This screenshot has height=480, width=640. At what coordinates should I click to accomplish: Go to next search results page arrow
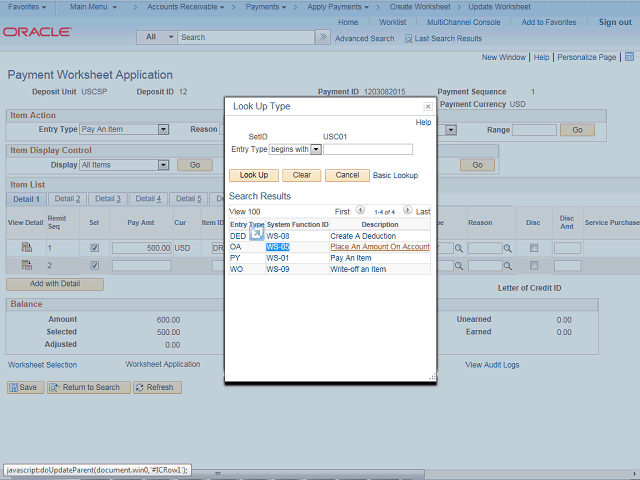(x=408, y=211)
